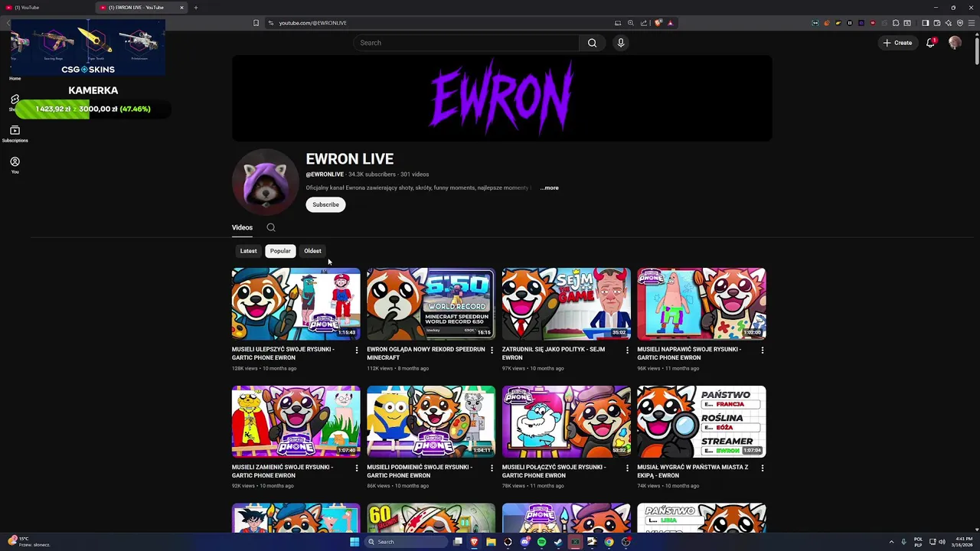Sort videos by Oldest
The image size is (980, 551).
312,251
